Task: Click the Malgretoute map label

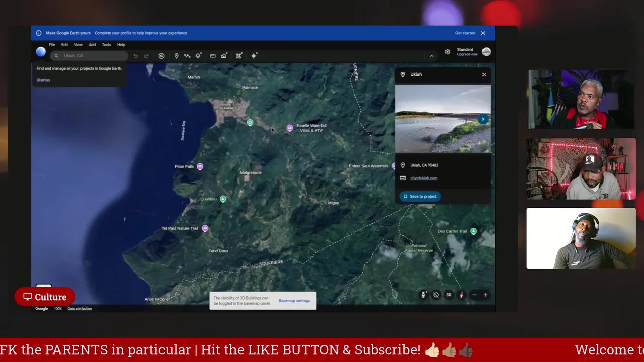Action: point(251,173)
